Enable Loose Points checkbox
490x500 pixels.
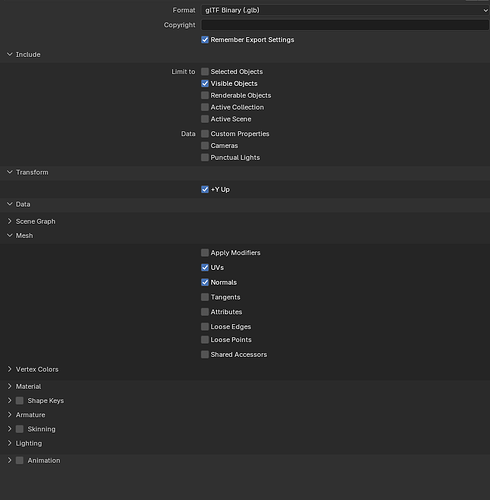205,340
